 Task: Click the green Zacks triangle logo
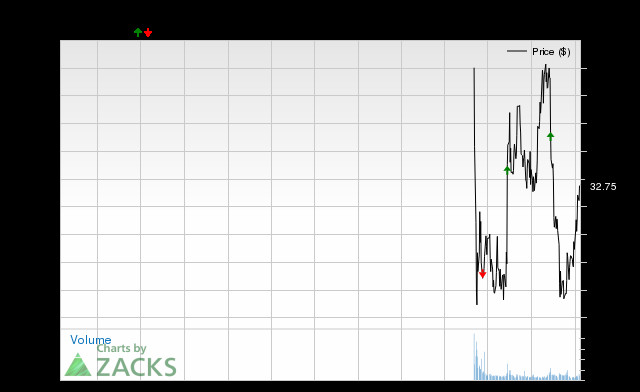(x=78, y=365)
